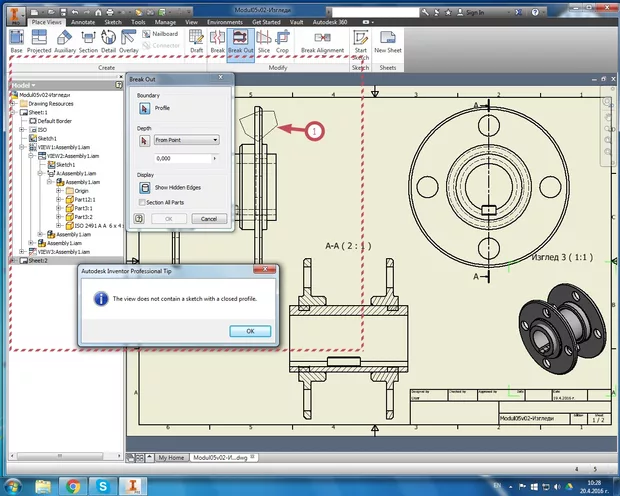This screenshot has height=496, width=620.
Task: Select the Crop tool in ribbon
Action: [x=283, y=37]
